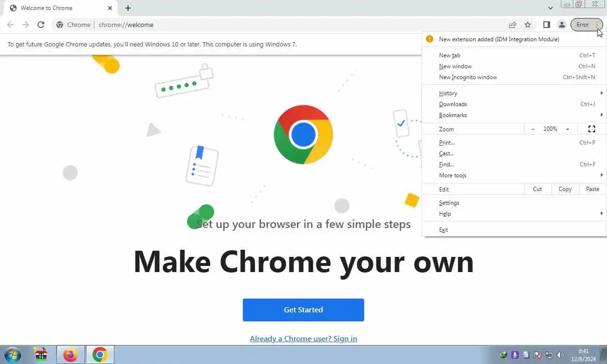Click the Get Started button
The image size is (607, 364).
(303, 310)
